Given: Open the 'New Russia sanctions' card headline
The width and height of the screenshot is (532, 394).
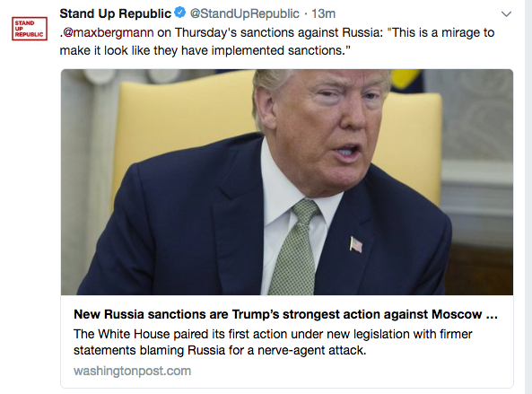Looking at the screenshot, I should tap(285, 314).
